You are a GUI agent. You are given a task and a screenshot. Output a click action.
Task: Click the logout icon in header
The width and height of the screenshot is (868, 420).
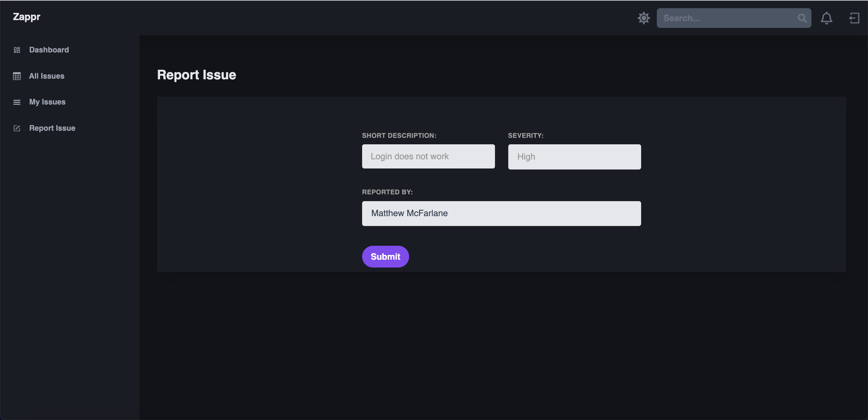tap(854, 18)
